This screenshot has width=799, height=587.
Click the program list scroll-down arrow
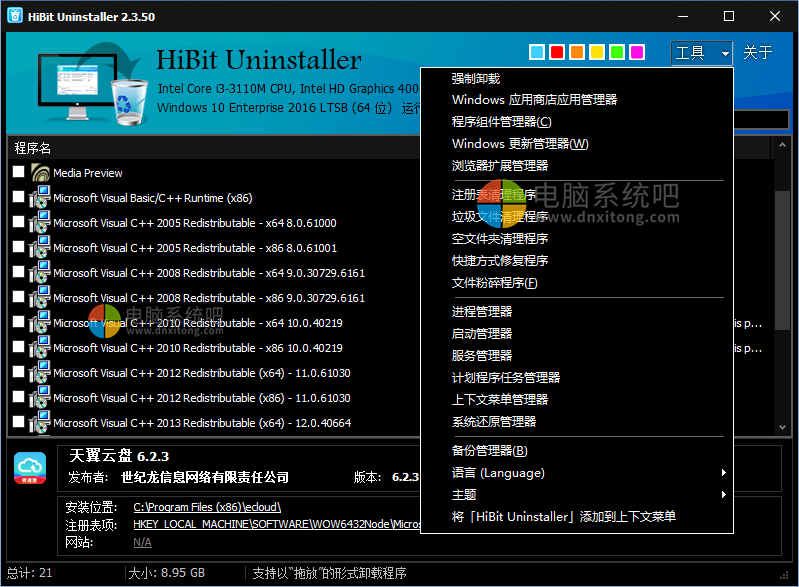click(x=782, y=427)
